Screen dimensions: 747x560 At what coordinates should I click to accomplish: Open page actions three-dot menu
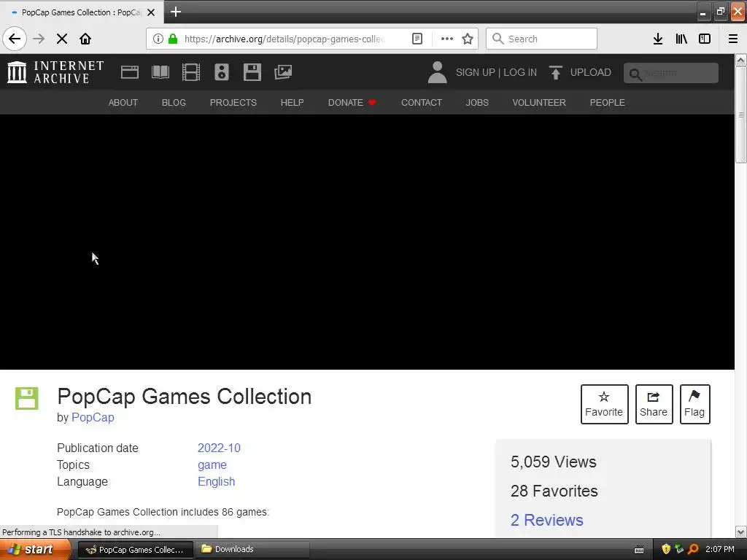point(447,39)
